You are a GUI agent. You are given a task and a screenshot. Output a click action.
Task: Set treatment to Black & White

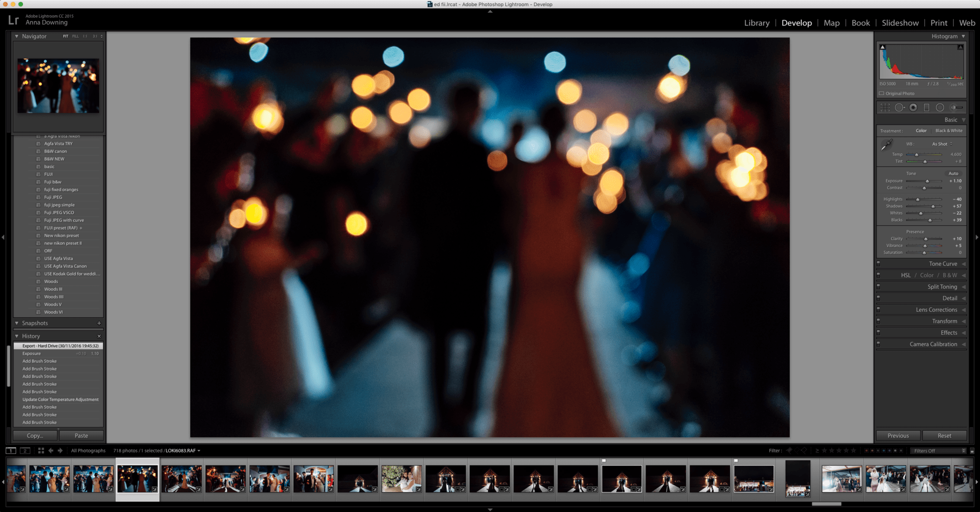point(949,131)
